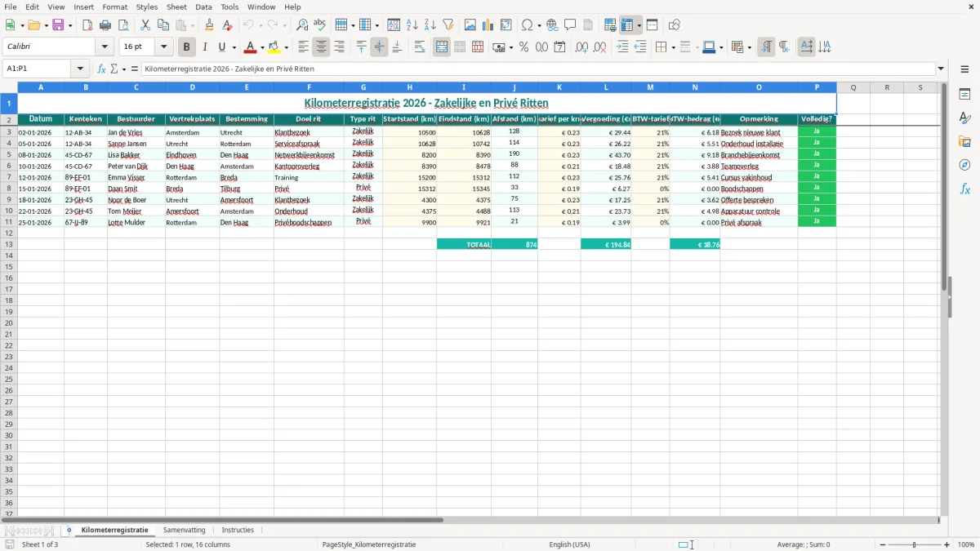Open the Styles menu
Image resolution: width=980 pixels, height=551 pixels.
pos(147,7)
